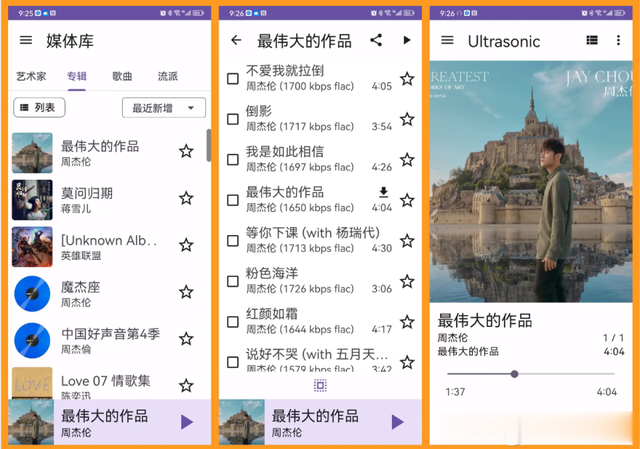
Task: Seek using the playback progress slider
Action: pos(531,374)
